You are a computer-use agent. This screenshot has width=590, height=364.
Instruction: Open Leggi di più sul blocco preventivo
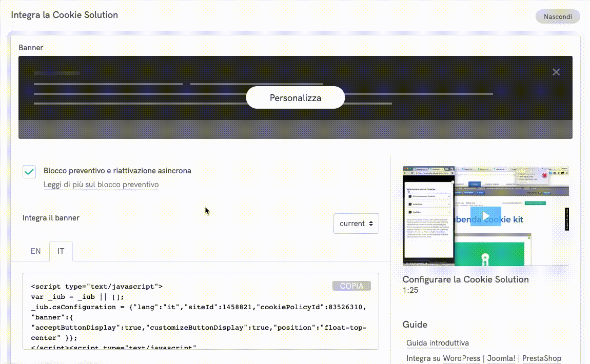click(x=101, y=185)
